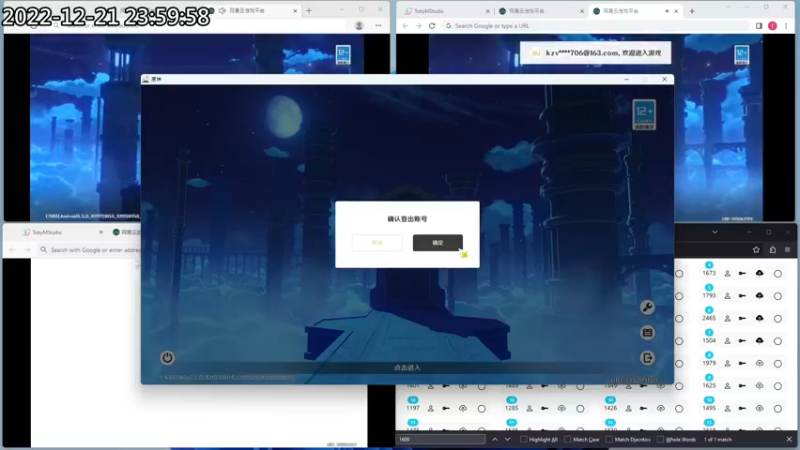
Task: Click the logout door icon in game
Action: [647, 358]
